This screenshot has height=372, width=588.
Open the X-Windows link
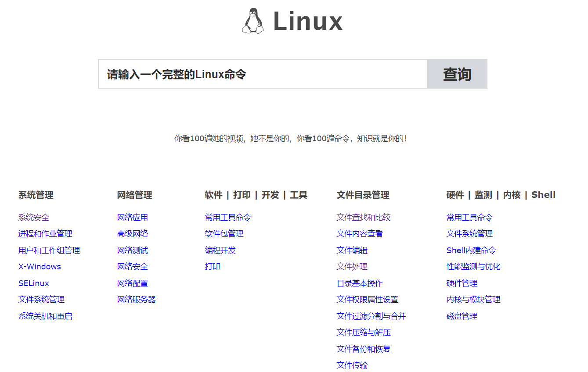click(x=40, y=267)
